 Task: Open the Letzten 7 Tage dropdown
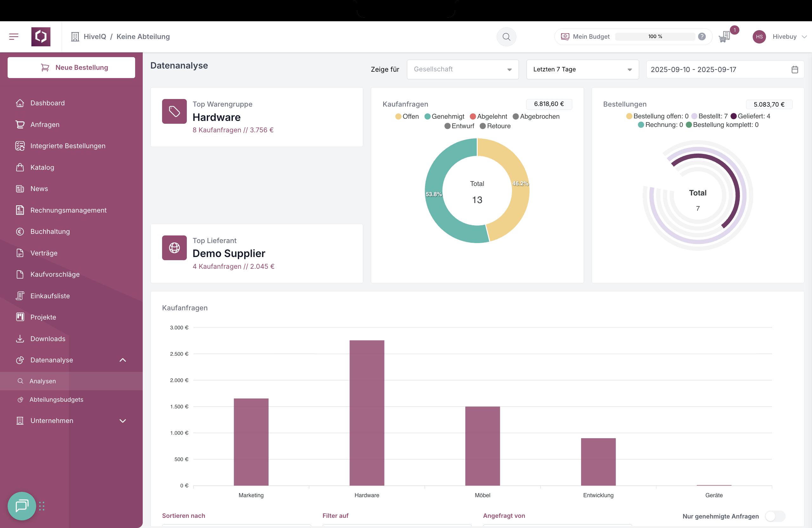(x=582, y=69)
